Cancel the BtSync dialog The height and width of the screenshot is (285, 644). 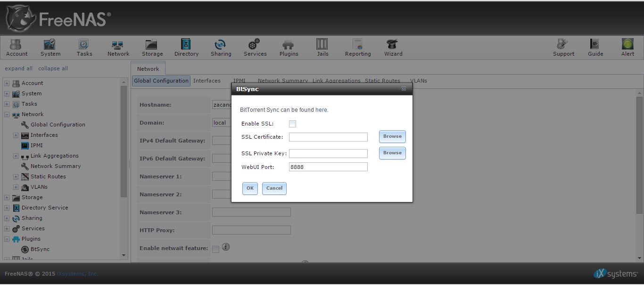pos(274,188)
